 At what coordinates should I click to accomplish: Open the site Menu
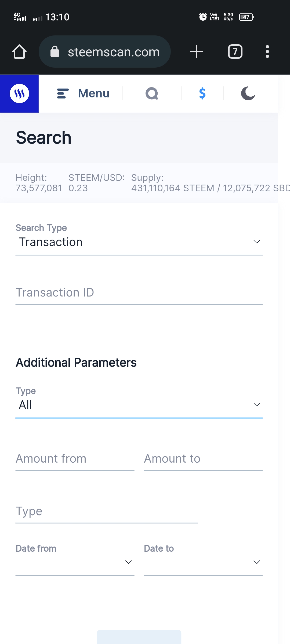coord(83,93)
